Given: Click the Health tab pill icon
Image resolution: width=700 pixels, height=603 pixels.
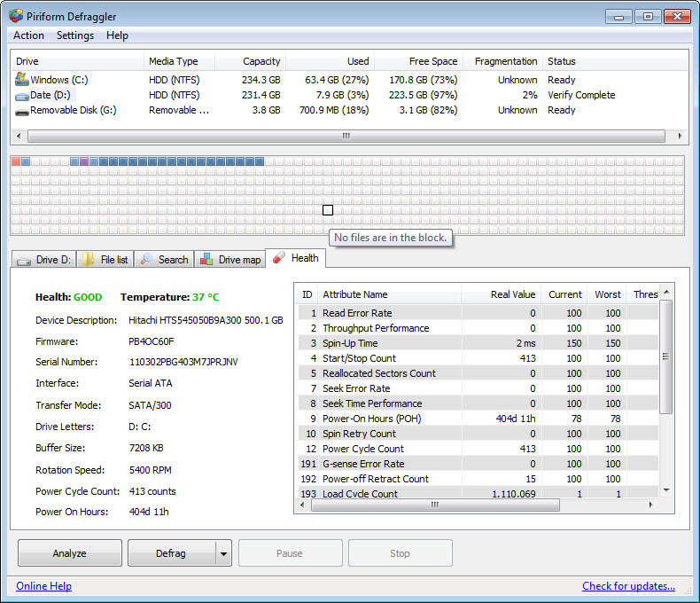Looking at the screenshot, I should coord(279,257).
